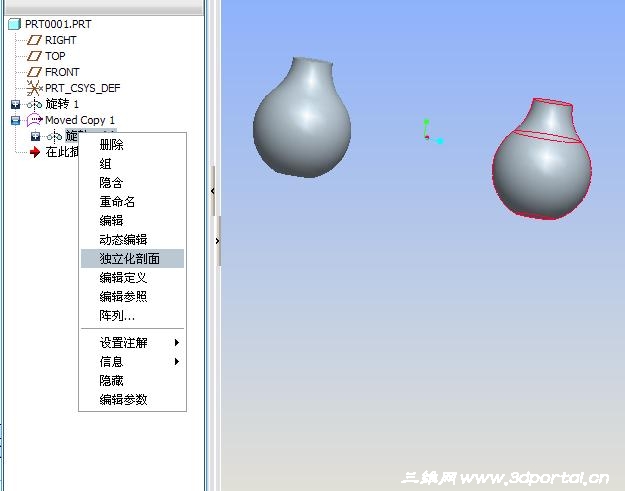The width and height of the screenshot is (625, 491).
Task: Choose 删除 from context menu
Action: point(132,145)
